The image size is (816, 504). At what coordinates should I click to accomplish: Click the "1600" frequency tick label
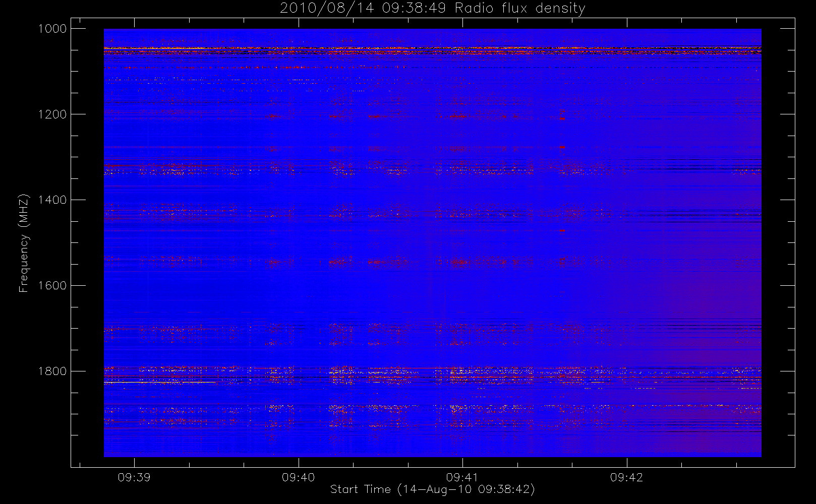tap(52, 286)
